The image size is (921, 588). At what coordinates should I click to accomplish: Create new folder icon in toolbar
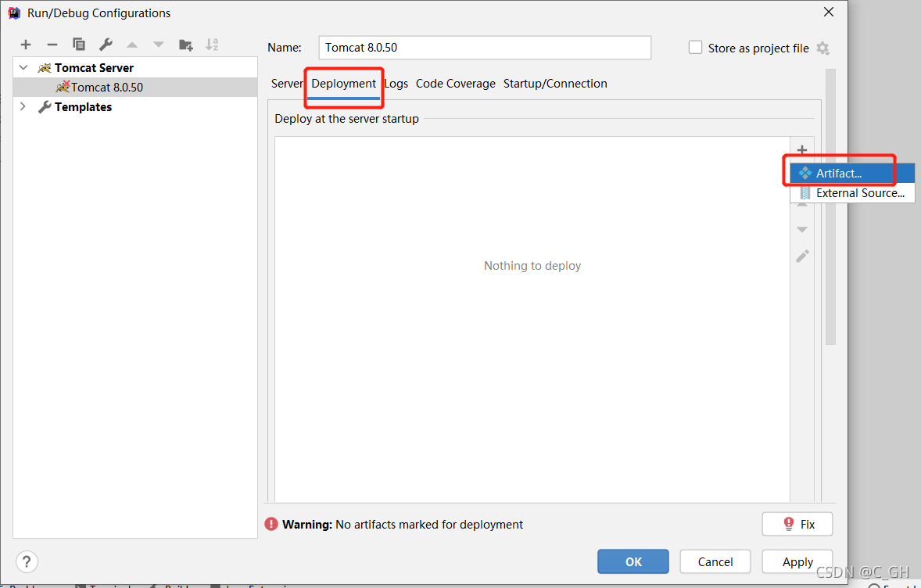[185, 45]
